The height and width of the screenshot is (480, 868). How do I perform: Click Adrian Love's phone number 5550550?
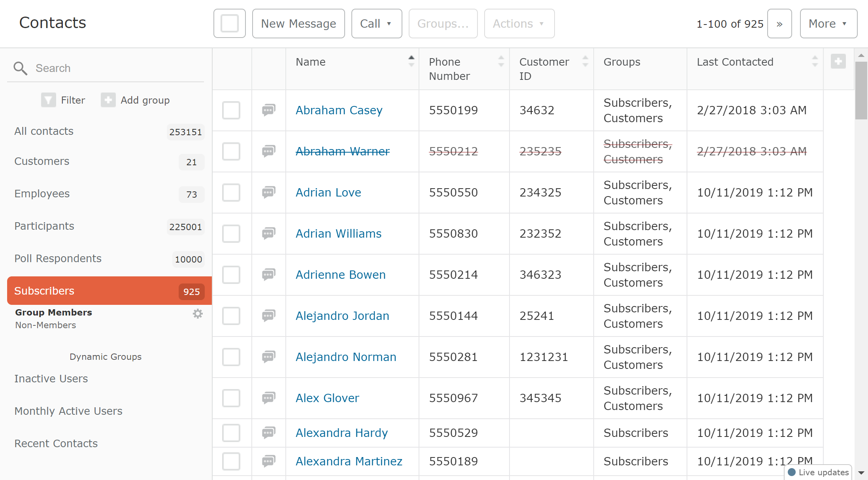coord(453,192)
